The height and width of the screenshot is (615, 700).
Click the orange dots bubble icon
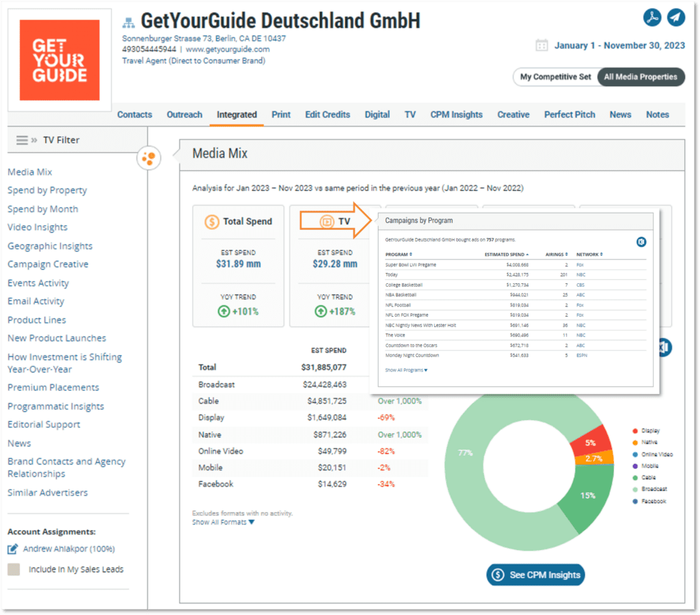(x=148, y=157)
